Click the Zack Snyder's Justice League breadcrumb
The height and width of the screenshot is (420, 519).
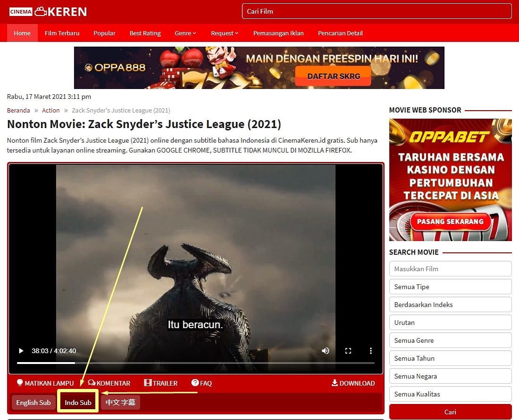click(x=121, y=110)
